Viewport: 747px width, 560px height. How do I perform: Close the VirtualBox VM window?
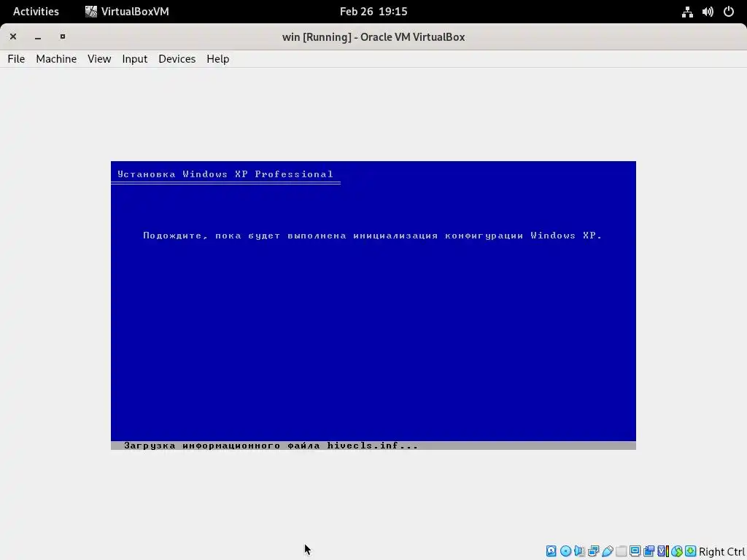click(x=13, y=36)
